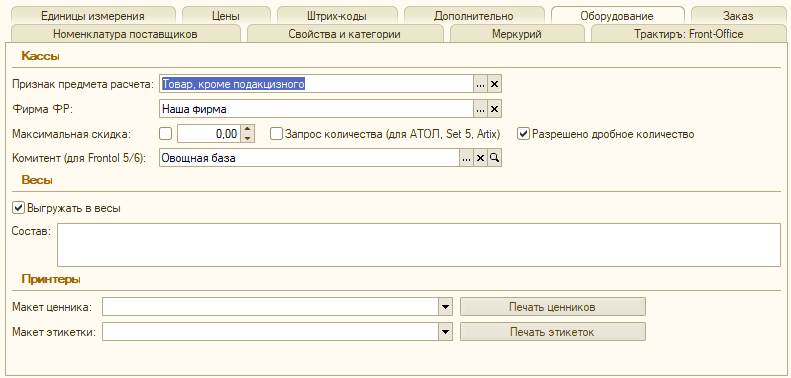
Task: Open selection list for Комитент field
Action: pyautogui.click(x=467, y=158)
